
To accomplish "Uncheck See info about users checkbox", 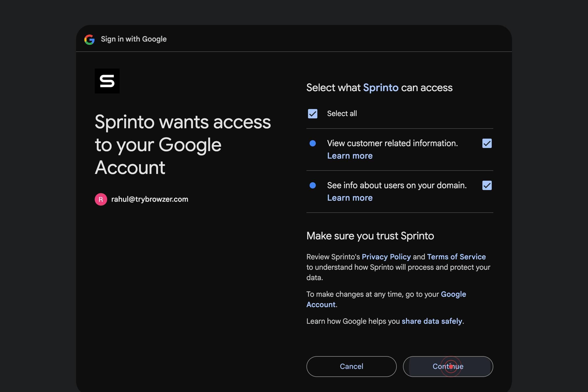I will click(x=487, y=185).
